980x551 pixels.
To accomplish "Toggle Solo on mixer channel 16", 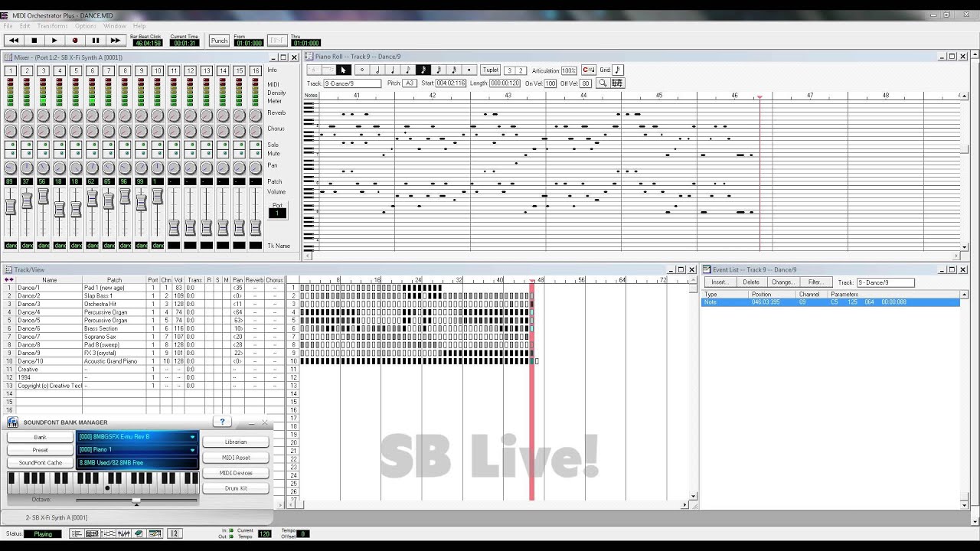I will (256, 145).
